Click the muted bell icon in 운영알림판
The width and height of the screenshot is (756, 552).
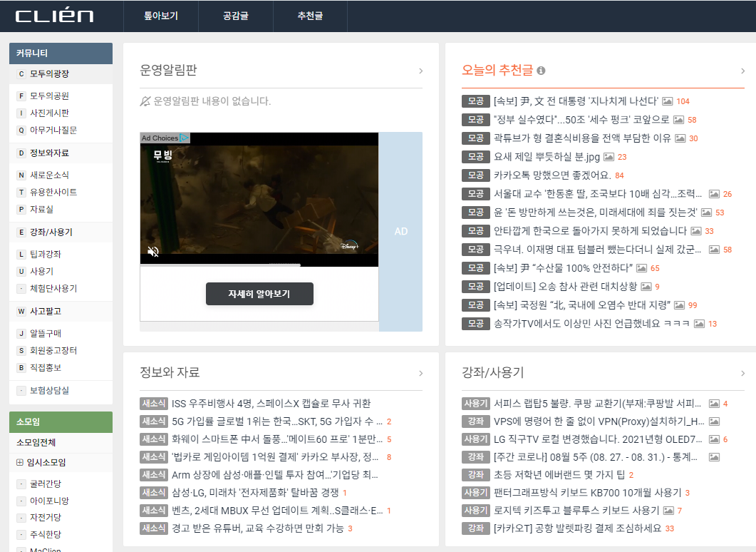click(x=145, y=101)
